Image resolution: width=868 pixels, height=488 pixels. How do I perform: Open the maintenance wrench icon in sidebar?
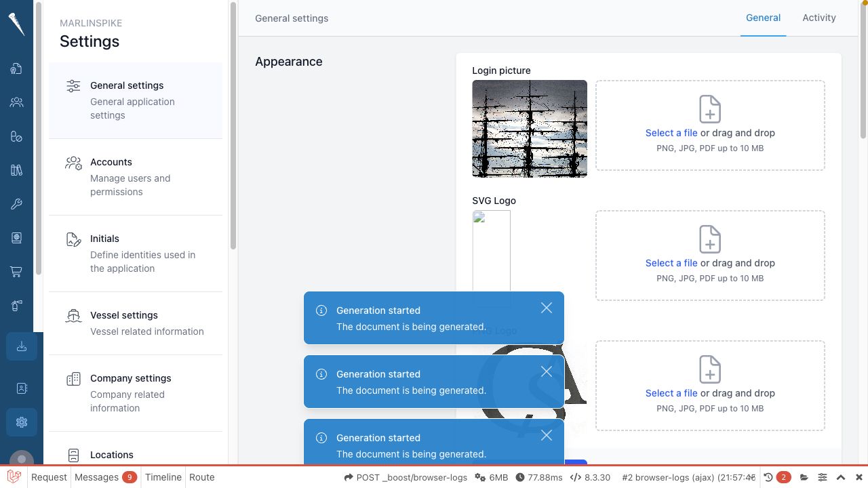click(x=16, y=204)
